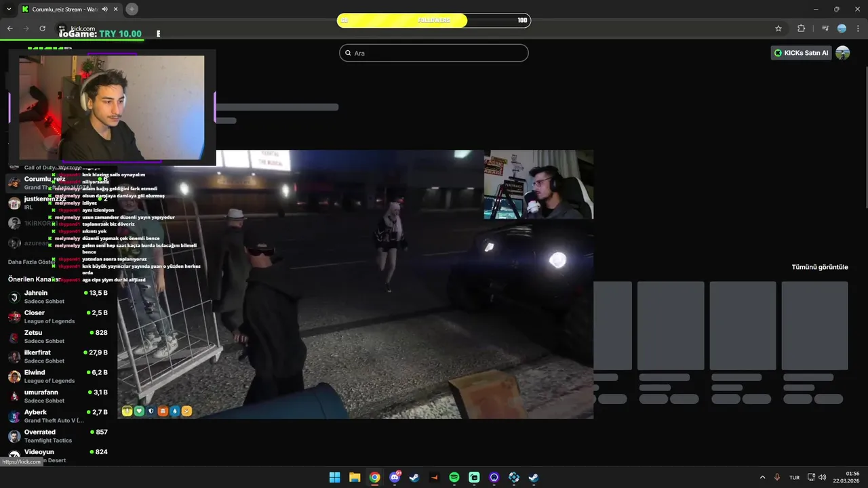868x488 pixels.
Task: Open Discord from the taskbar
Action: click(x=395, y=477)
